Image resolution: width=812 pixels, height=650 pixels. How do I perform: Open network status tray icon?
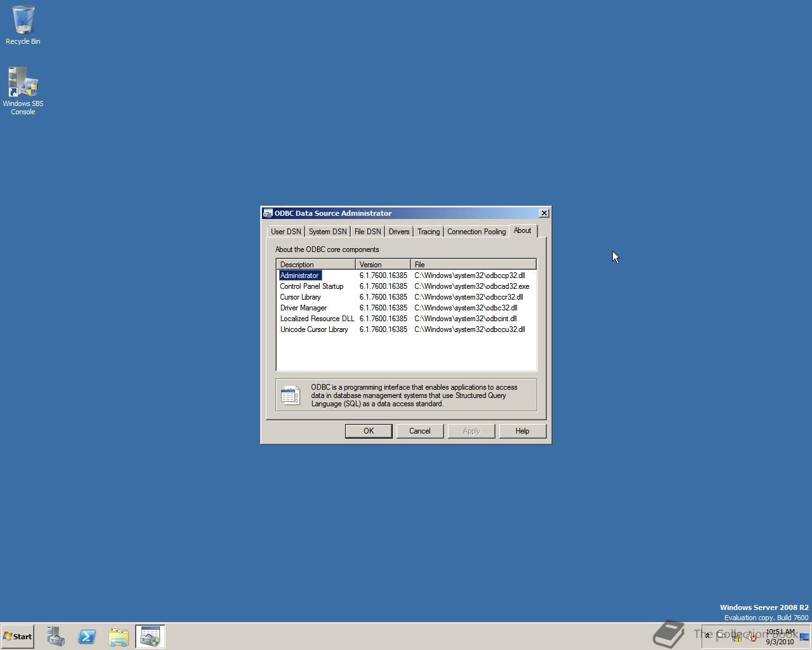(x=737, y=637)
